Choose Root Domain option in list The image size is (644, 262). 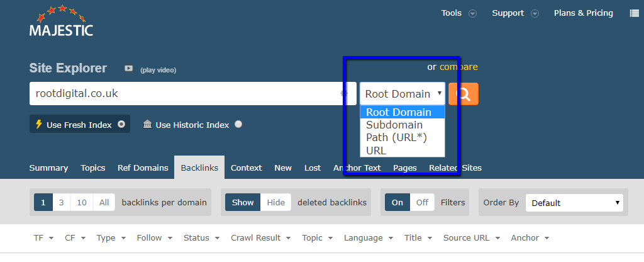click(x=402, y=112)
